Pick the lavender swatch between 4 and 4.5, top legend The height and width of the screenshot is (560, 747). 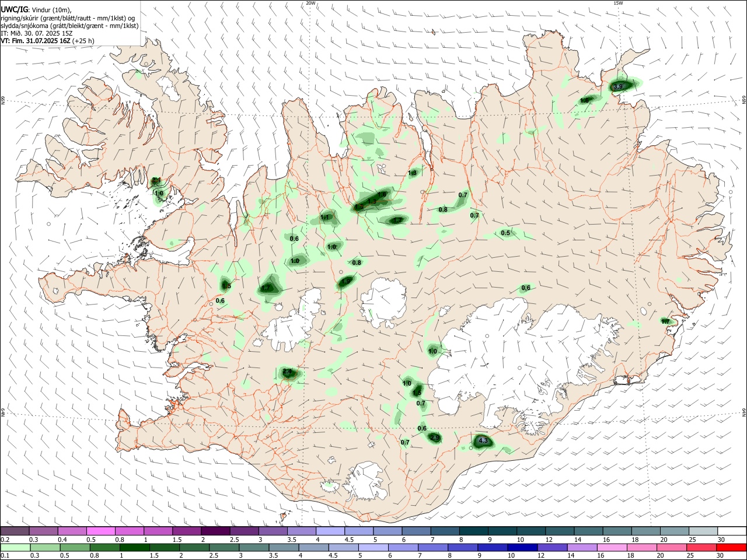point(330,531)
